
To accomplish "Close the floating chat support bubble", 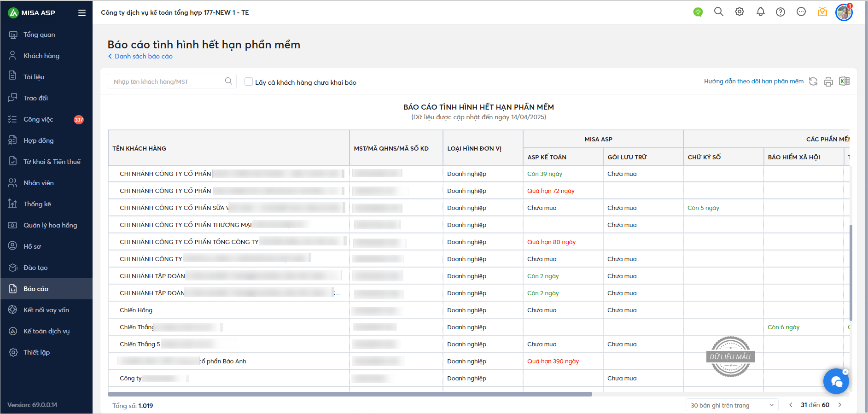I will tap(845, 372).
